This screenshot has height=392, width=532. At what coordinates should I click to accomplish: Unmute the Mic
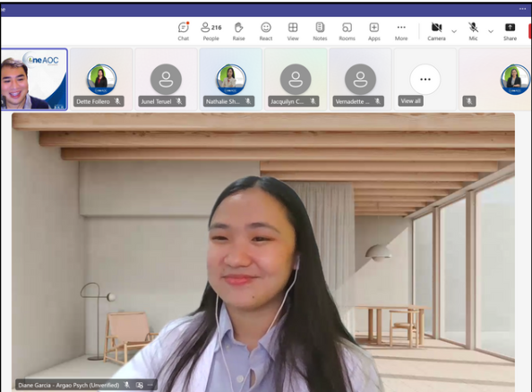coord(473,31)
